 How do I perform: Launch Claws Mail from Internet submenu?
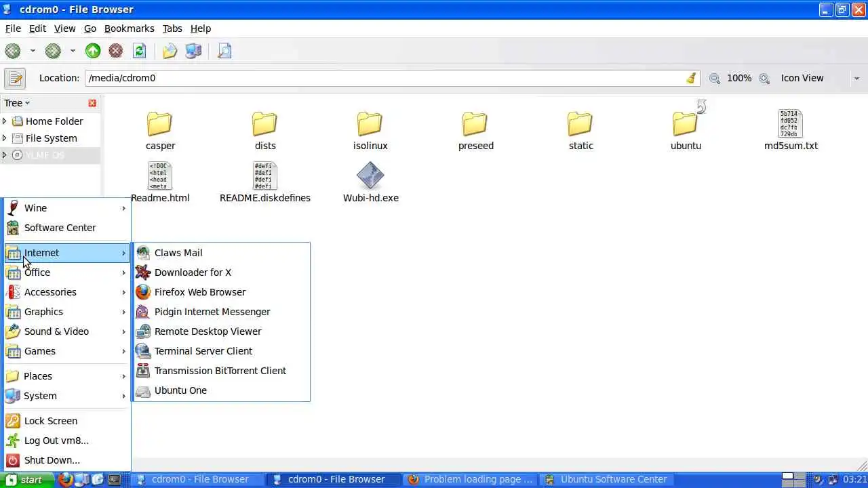221,253
